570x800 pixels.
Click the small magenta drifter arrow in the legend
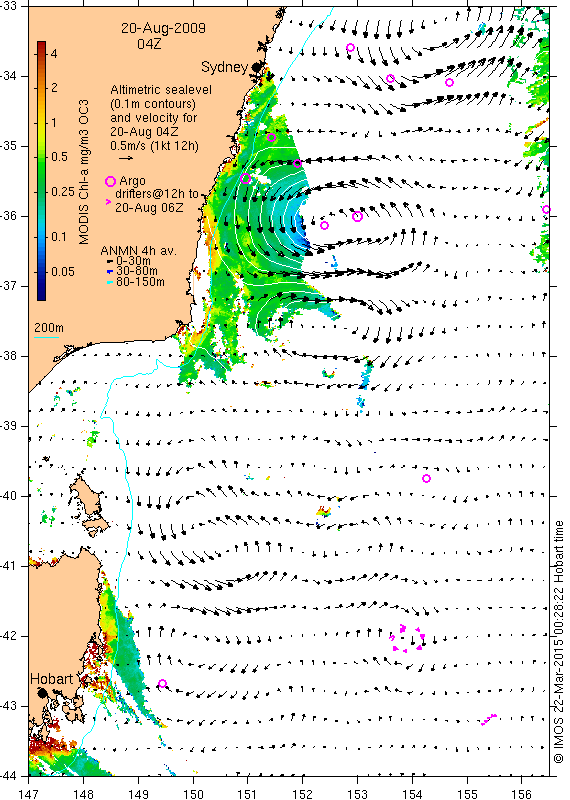point(108,202)
